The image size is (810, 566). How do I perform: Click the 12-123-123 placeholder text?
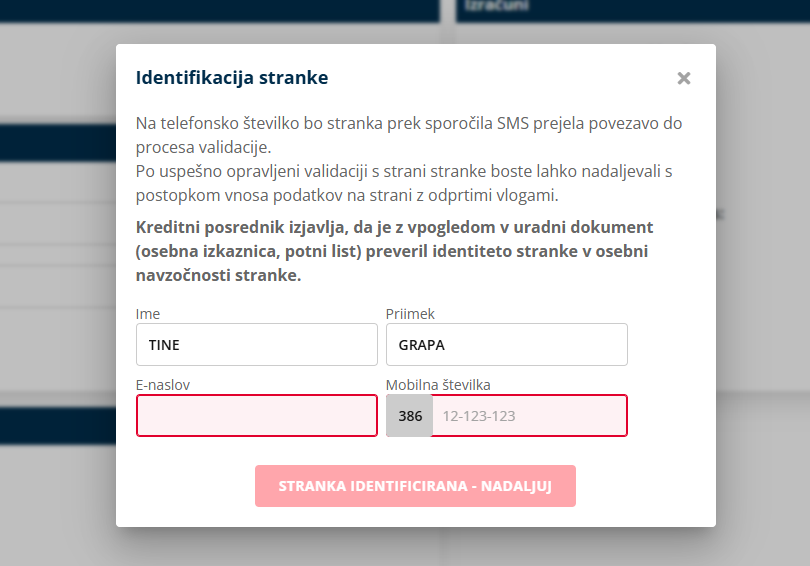click(x=479, y=416)
